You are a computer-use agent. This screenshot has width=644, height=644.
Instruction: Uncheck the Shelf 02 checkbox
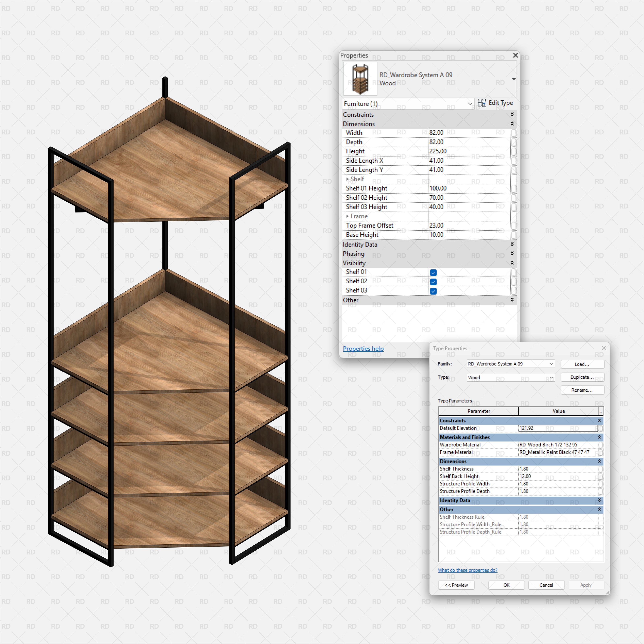point(433,282)
